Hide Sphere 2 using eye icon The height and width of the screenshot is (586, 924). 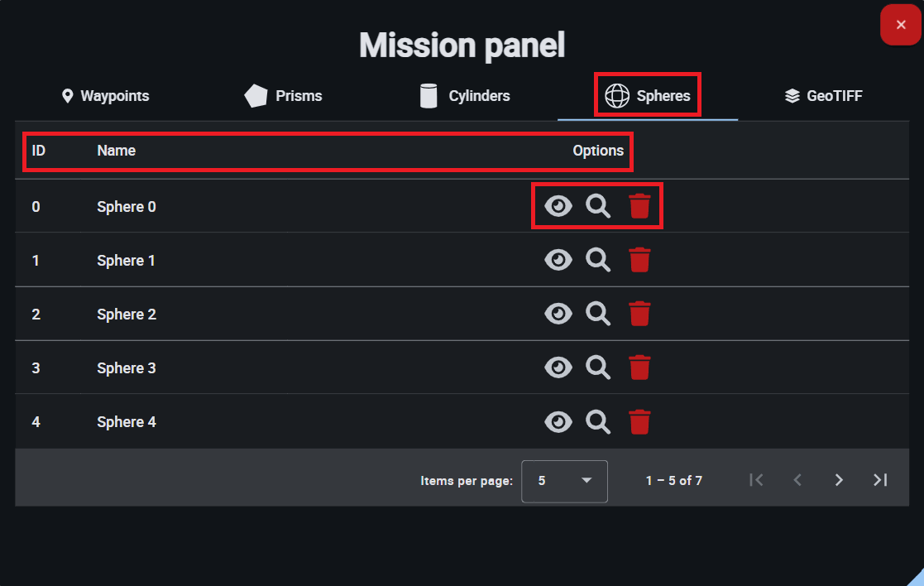pos(558,314)
